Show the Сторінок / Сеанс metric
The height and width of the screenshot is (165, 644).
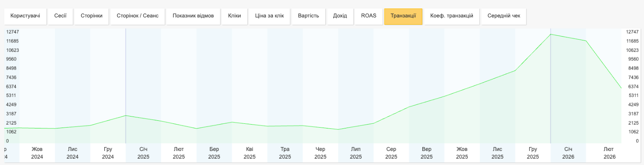pos(137,16)
